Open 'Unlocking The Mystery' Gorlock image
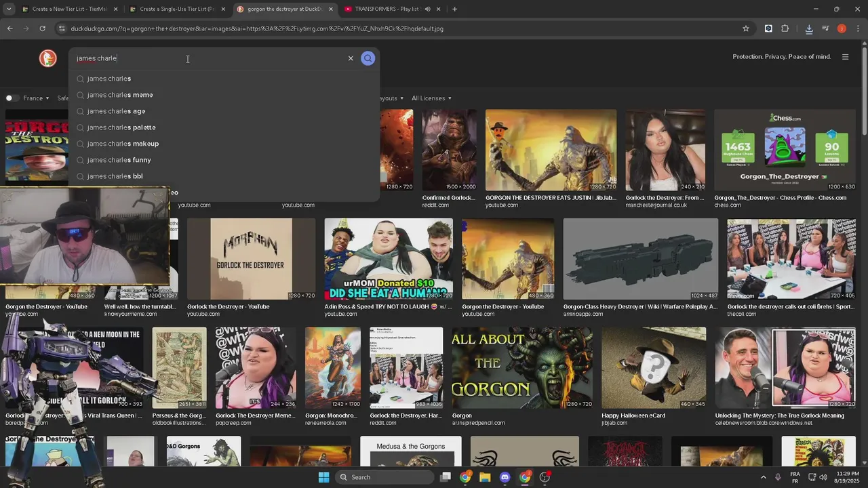Screen dimensions: 868x488 point(785,368)
